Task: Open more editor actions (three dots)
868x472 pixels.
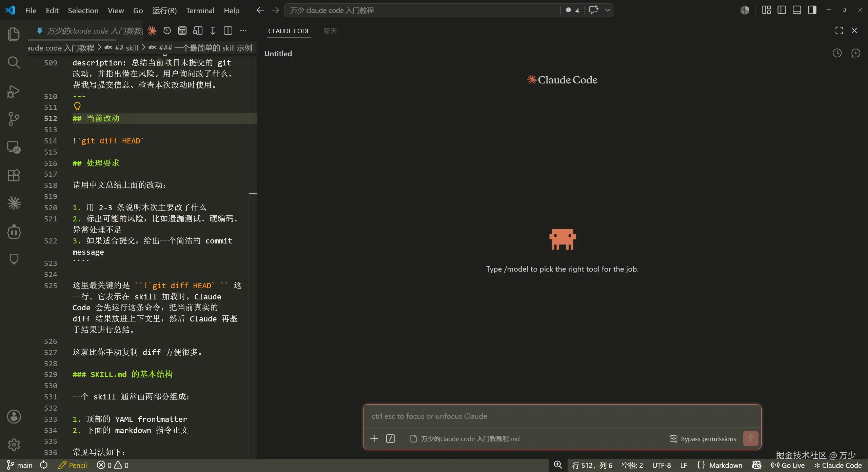Action: [x=243, y=31]
